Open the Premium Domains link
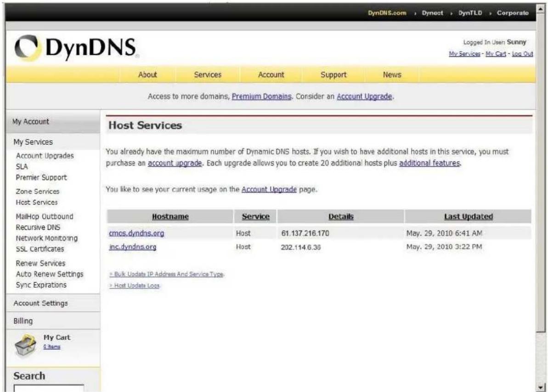548x392 pixels. [x=261, y=97]
